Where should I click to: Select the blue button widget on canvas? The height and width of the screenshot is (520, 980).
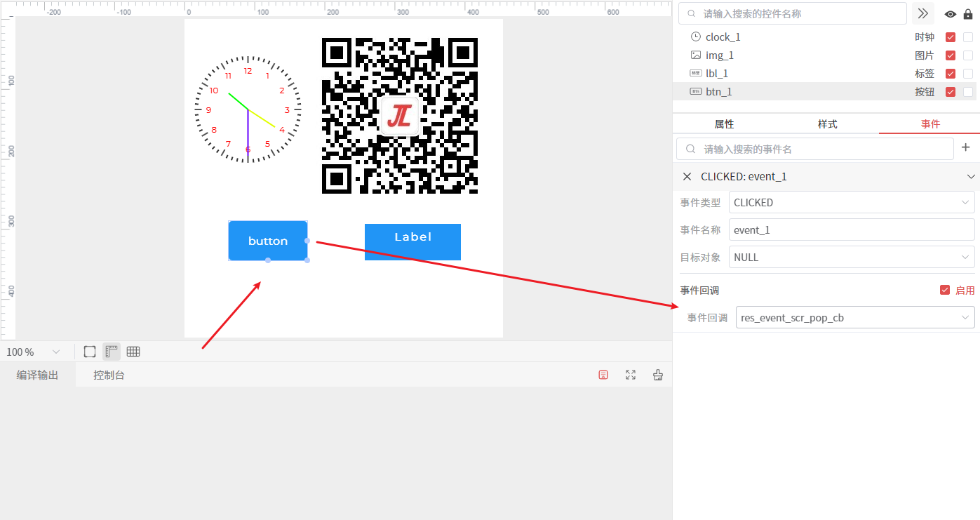pos(268,241)
